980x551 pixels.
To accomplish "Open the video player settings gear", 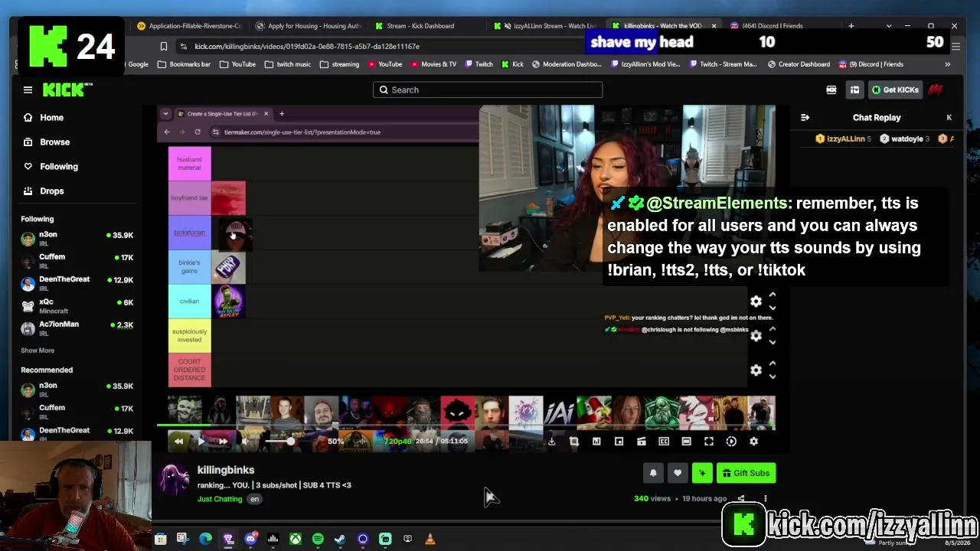I will (753, 441).
